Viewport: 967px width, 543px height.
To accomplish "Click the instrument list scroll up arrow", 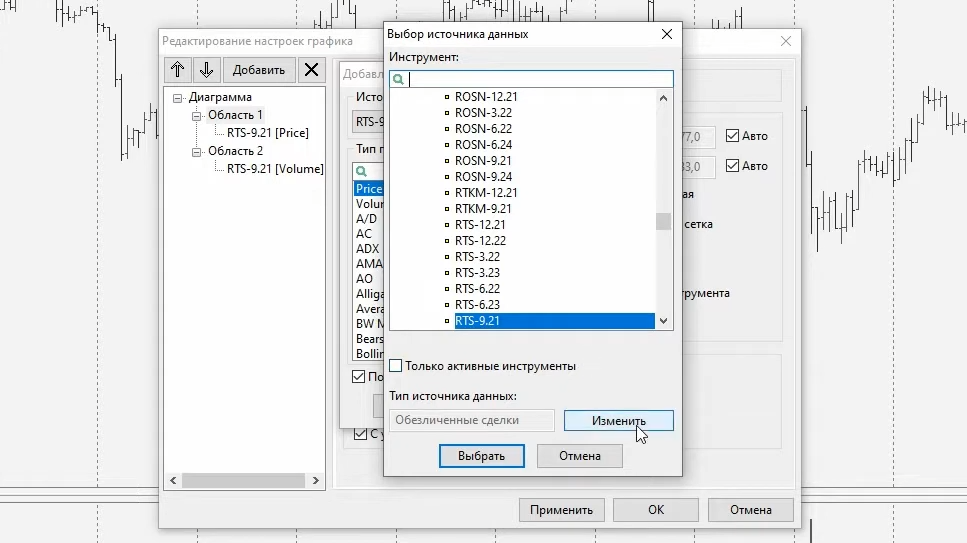I will pyautogui.click(x=663, y=97).
